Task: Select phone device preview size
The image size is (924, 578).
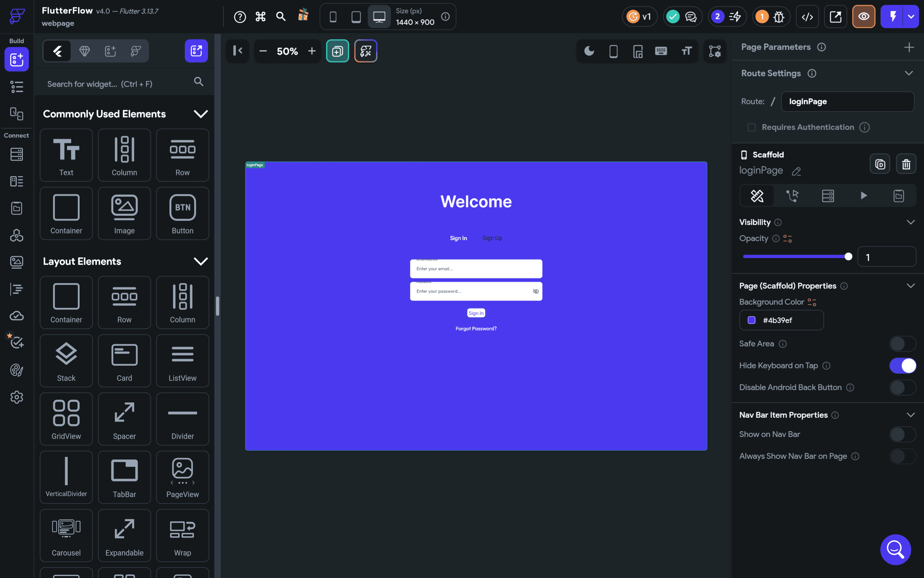Action: coord(333,17)
